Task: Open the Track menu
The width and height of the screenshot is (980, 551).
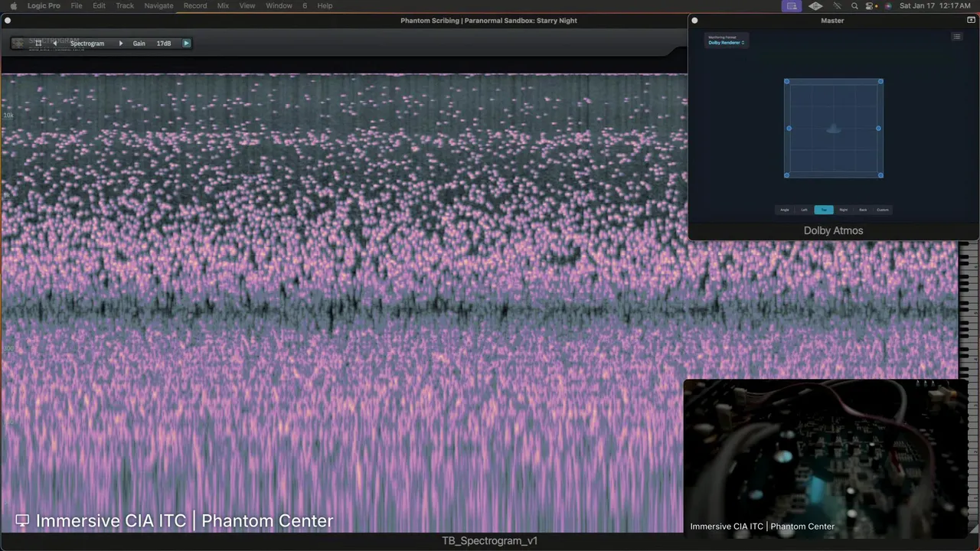Action: (125, 5)
